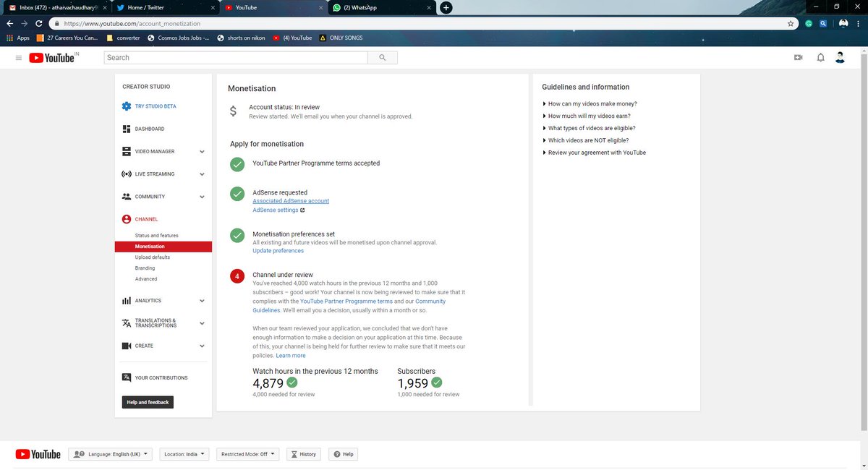The height and width of the screenshot is (470, 868).
Task: Click the Learn more link
Action: [291, 356]
